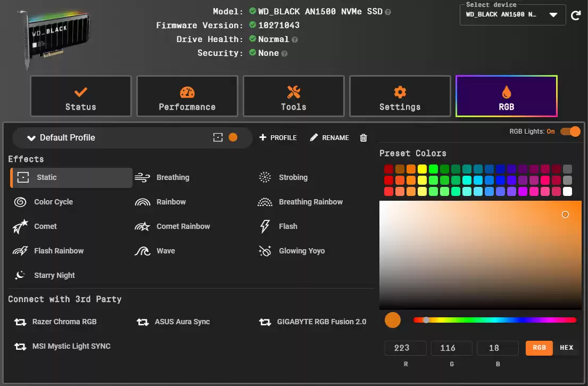Image resolution: width=588 pixels, height=386 pixels.
Task: Expand the Default Profile dropdown
Action: 31,137
